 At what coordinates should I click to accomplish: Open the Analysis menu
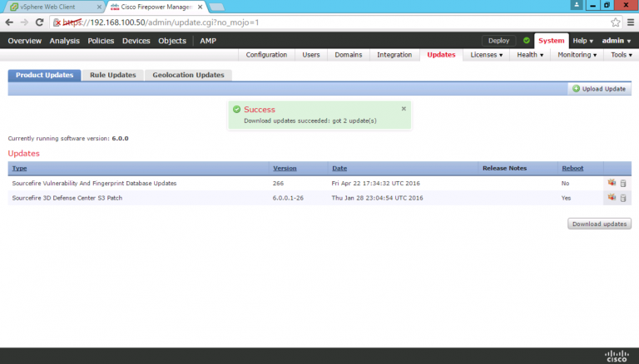pos(64,41)
